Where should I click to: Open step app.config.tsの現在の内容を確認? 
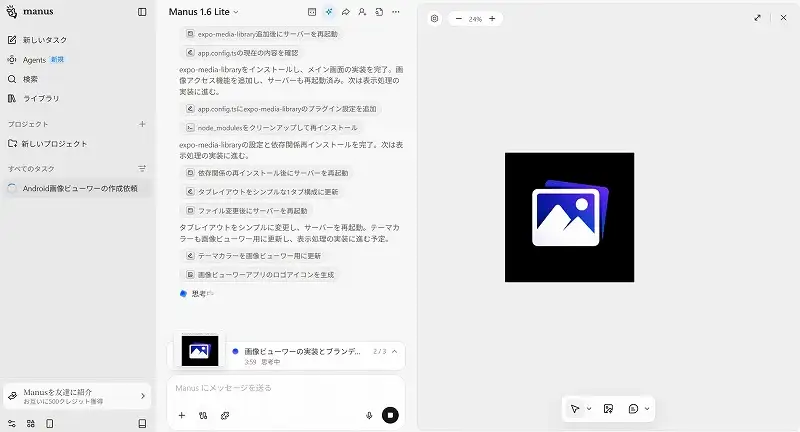[242, 53]
